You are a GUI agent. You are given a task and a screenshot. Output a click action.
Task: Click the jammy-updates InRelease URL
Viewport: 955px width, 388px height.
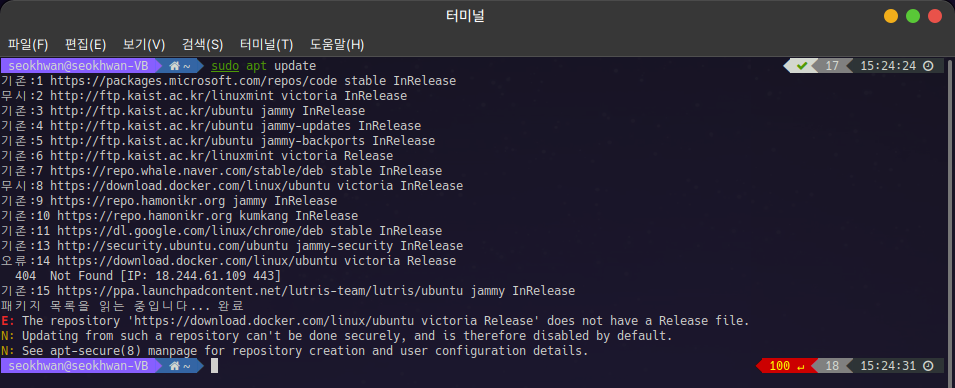click(235, 126)
